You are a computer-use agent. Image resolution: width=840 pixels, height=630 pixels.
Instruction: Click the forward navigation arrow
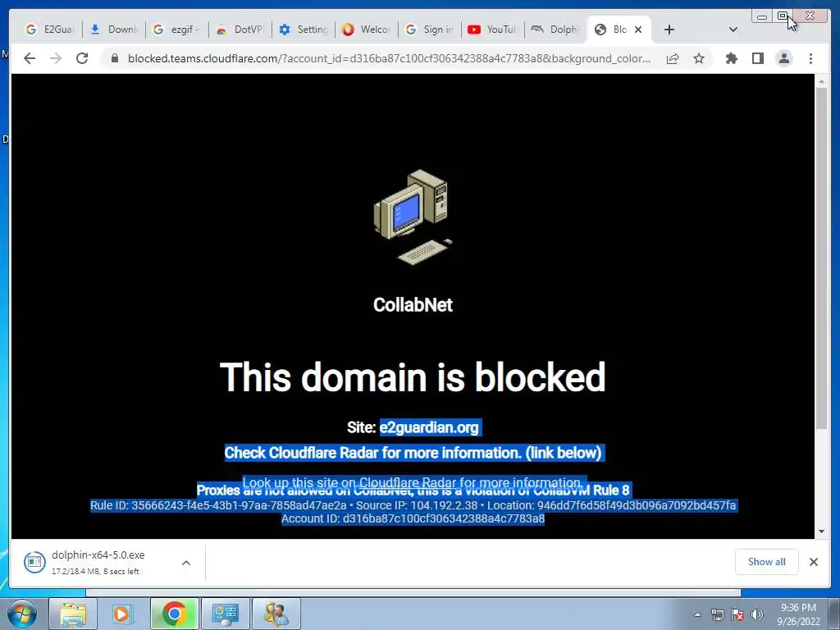coord(56,58)
